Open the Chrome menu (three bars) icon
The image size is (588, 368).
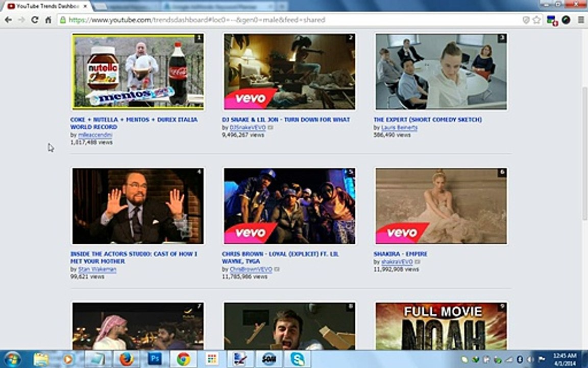[x=580, y=20]
